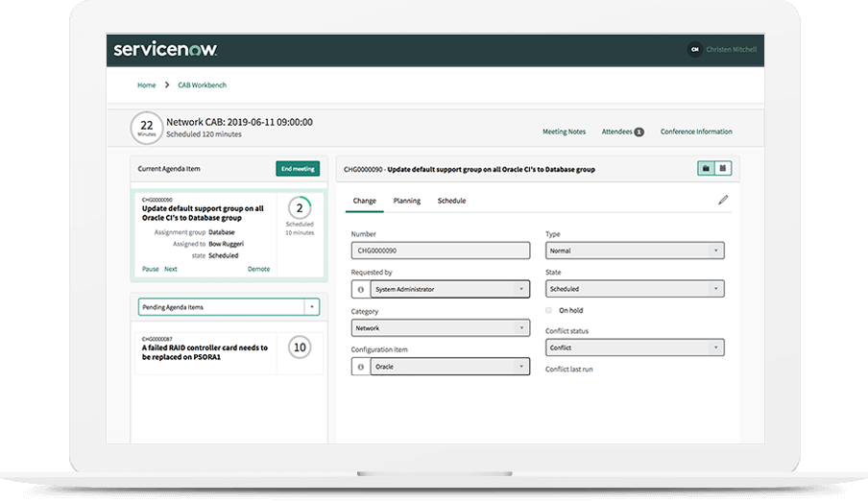Image resolution: width=868 pixels, height=503 pixels.
Task: Go to Home breadcrumb
Action: (x=147, y=85)
